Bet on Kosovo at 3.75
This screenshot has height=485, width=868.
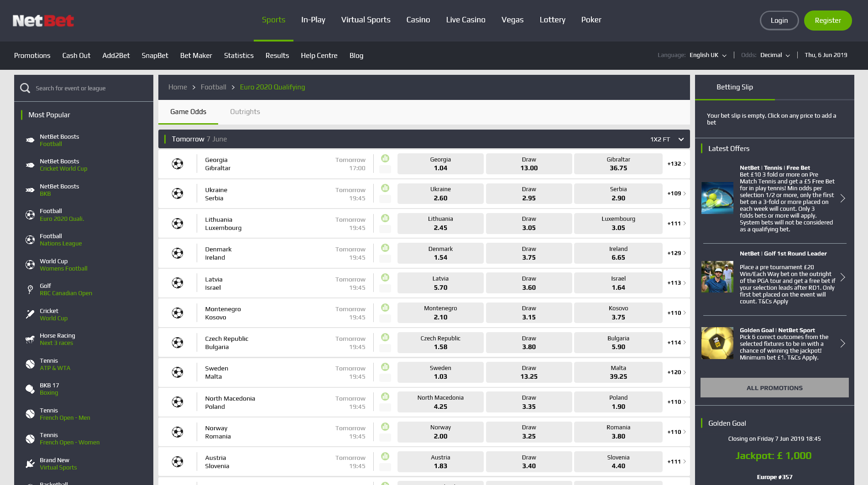pos(618,313)
